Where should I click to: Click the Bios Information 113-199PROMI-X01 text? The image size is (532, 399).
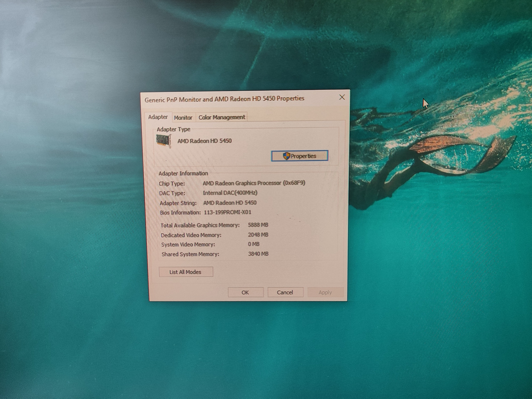click(227, 212)
